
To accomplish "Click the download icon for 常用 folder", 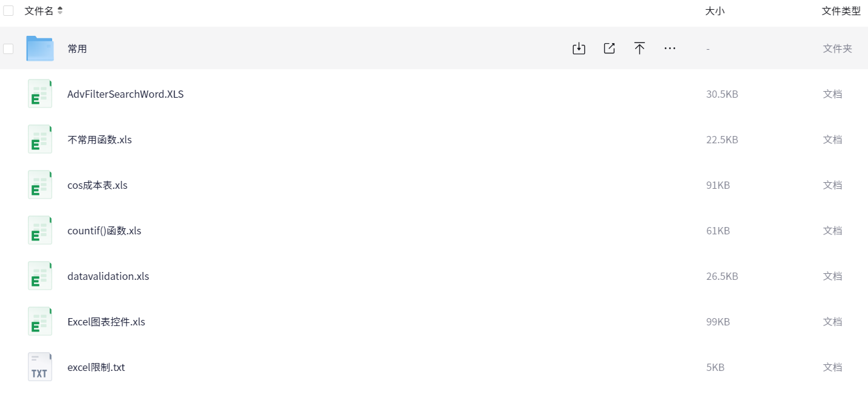I will pyautogui.click(x=579, y=49).
